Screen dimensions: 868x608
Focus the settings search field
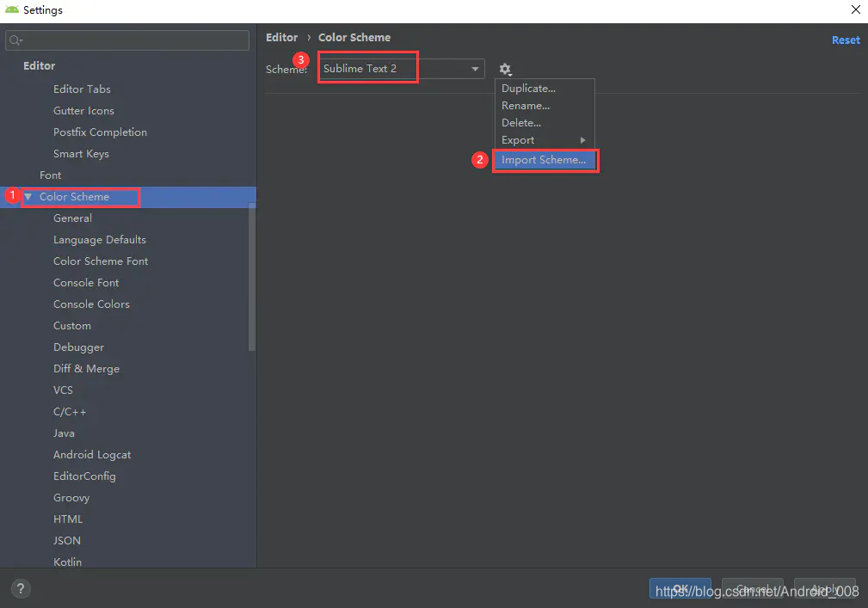coord(127,40)
